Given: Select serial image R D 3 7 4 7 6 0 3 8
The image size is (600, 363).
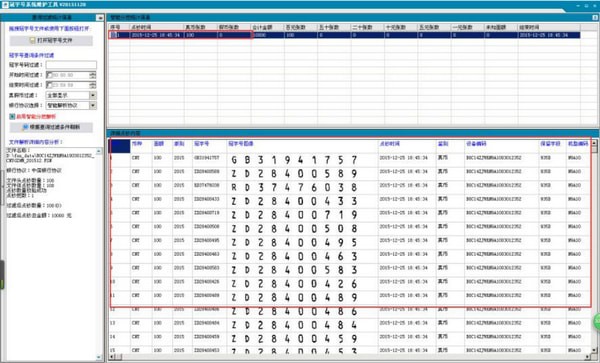Looking at the screenshot, I should click(294, 187).
